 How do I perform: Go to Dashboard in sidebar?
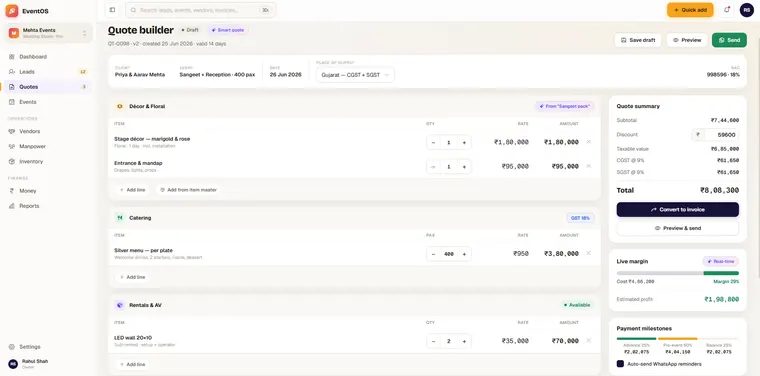click(x=49, y=57)
